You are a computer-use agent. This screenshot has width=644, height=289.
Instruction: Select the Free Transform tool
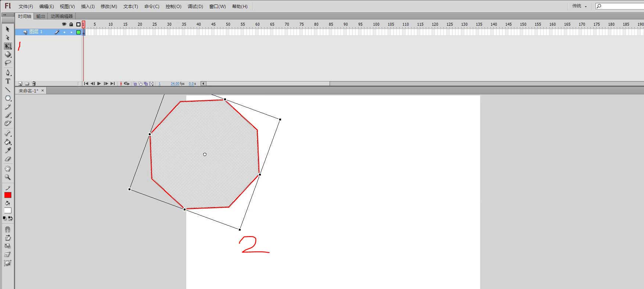8,46
